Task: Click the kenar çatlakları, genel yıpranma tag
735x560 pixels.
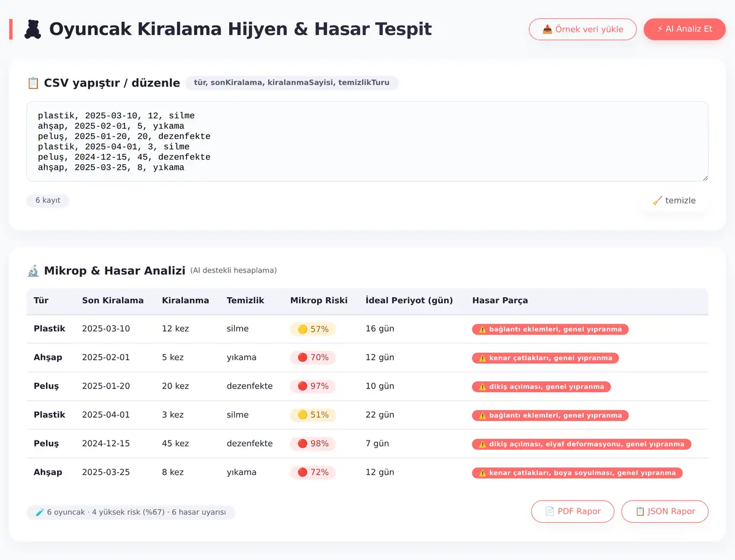Action: pyautogui.click(x=545, y=358)
